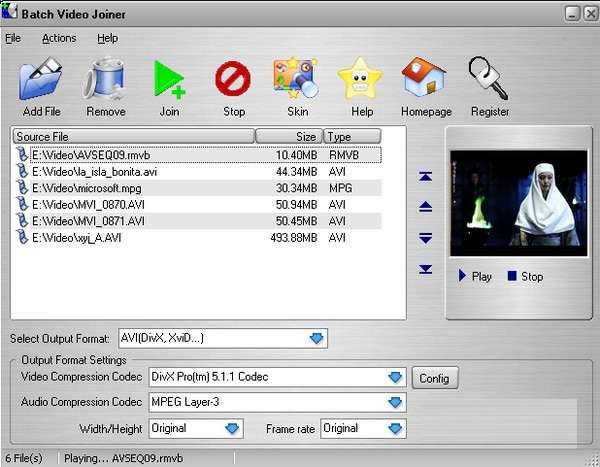600x467 pixels.
Task: Move selected file to bottom of list
Action: (x=426, y=269)
